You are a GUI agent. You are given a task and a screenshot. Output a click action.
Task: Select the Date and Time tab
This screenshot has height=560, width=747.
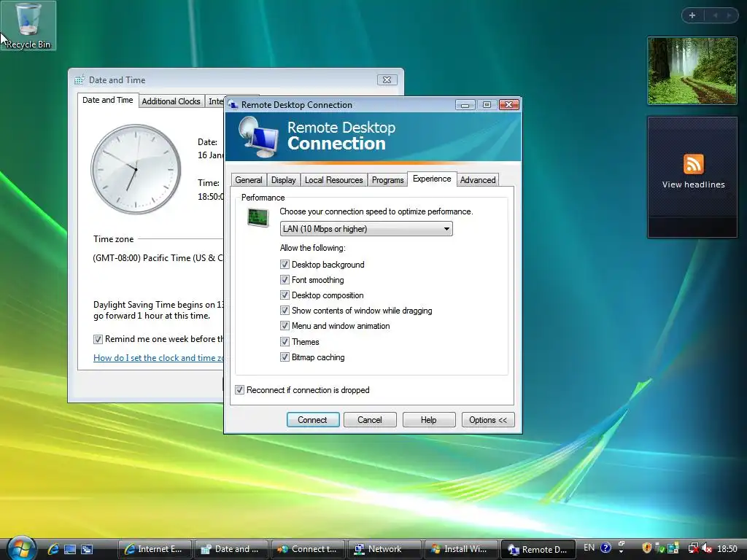[x=108, y=100]
